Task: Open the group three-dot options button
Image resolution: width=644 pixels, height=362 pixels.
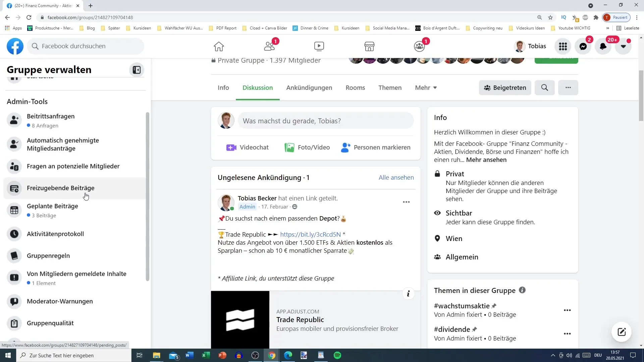Action: coord(568,87)
